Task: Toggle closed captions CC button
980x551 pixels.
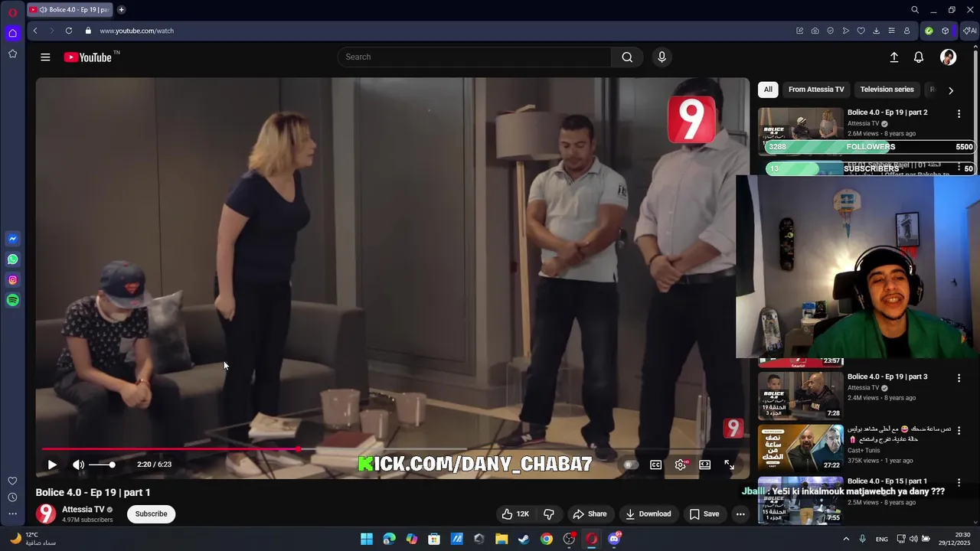Action: coord(655,465)
